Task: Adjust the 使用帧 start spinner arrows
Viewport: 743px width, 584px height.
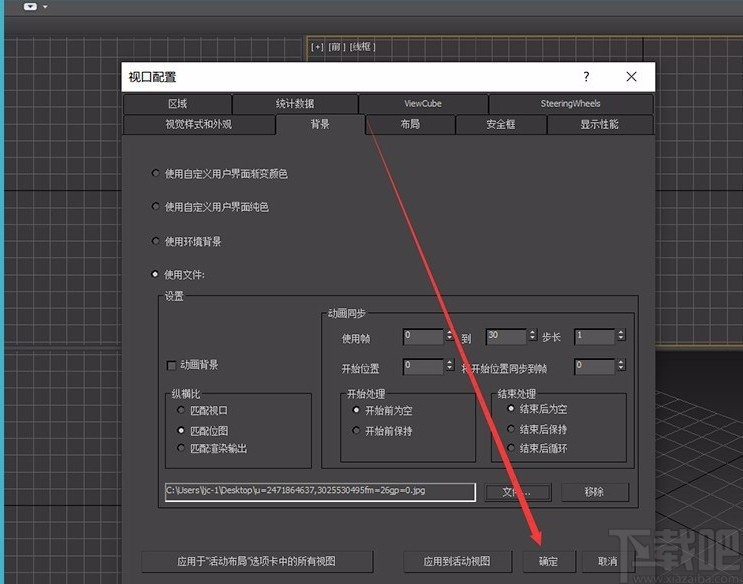Action: (450, 336)
